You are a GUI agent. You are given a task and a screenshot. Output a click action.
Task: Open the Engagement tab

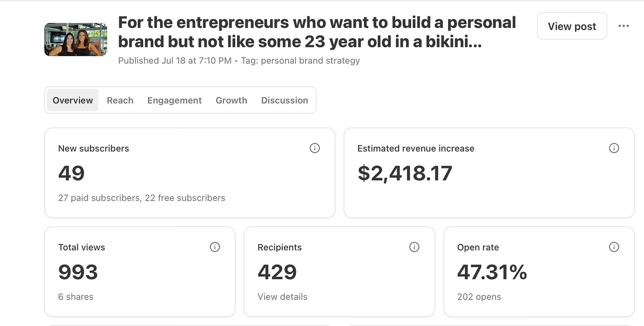pos(174,100)
